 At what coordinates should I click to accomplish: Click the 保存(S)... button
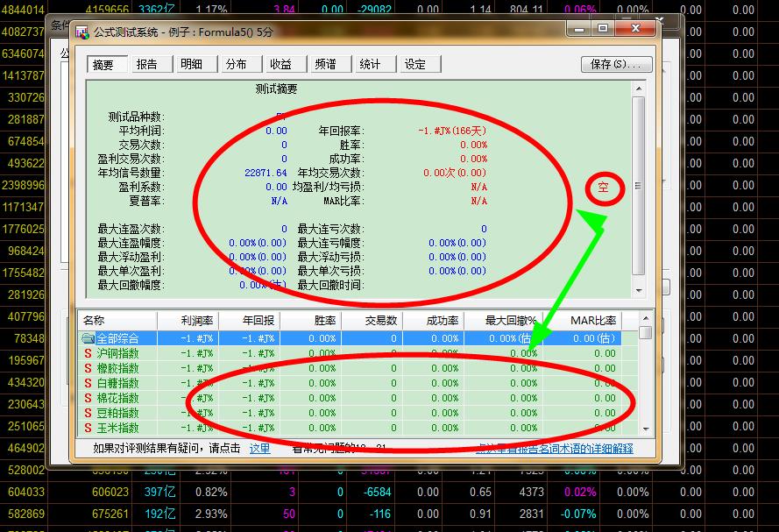[x=616, y=64]
